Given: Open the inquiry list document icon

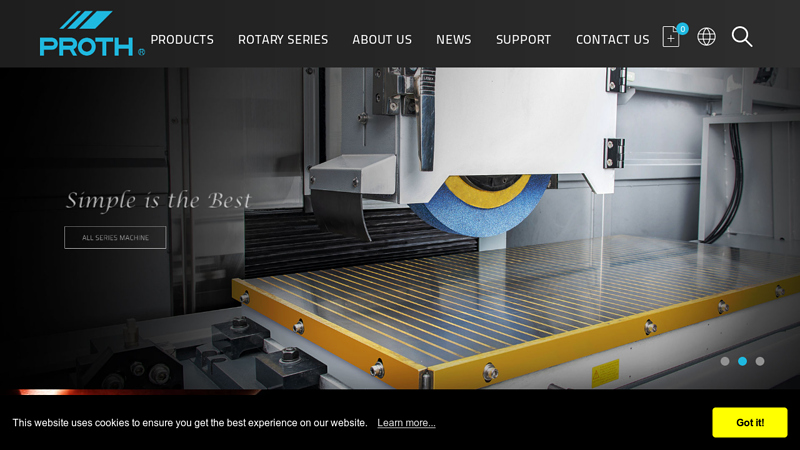Looking at the screenshot, I should click(671, 37).
